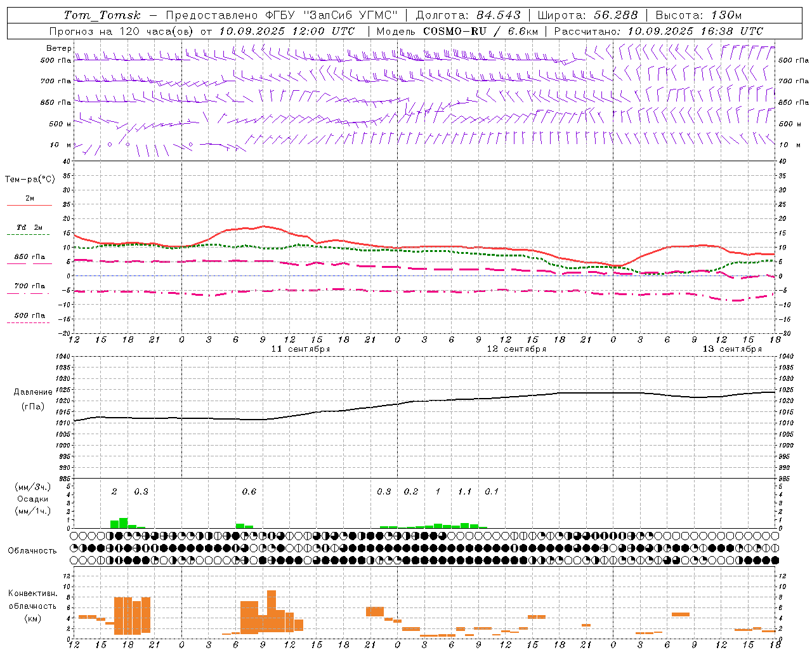Select the left 500 м wind level label
The width and height of the screenshot is (812, 650).
(60, 124)
